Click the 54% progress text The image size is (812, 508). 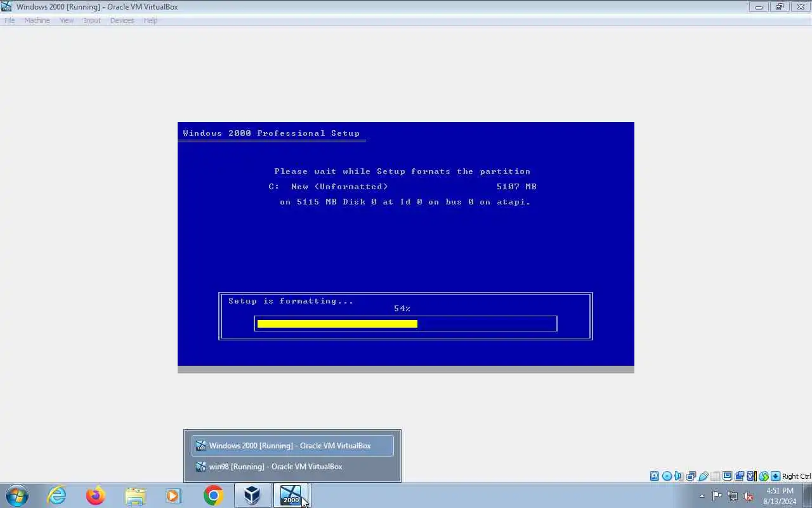[x=402, y=309]
